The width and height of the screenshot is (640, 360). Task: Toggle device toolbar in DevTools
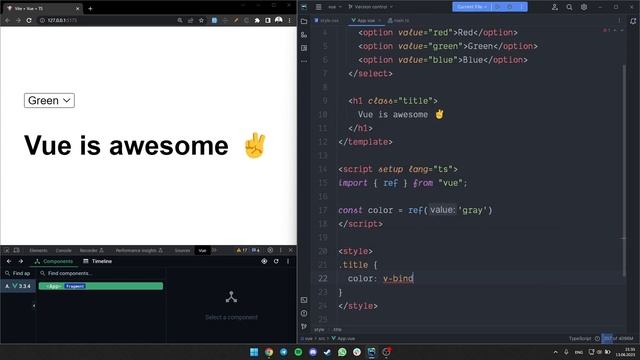pos(17,250)
